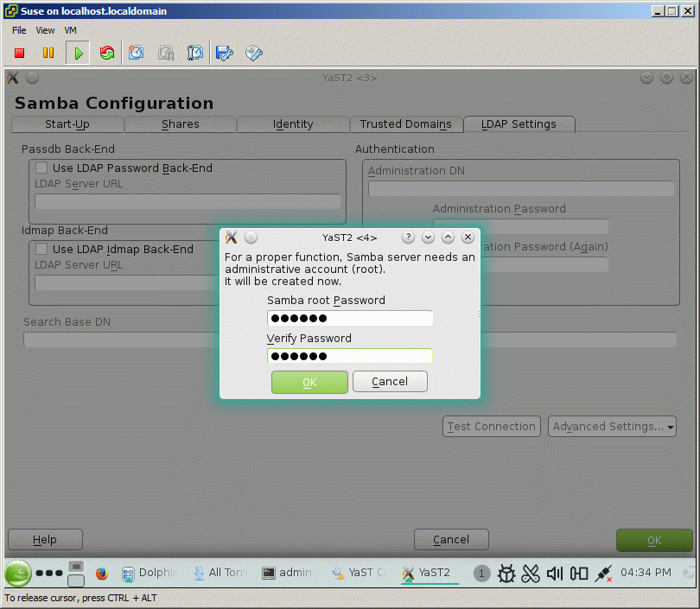Image resolution: width=700 pixels, height=609 pixels.
Task: Reset the virtual machine
Action: [106, 53]
